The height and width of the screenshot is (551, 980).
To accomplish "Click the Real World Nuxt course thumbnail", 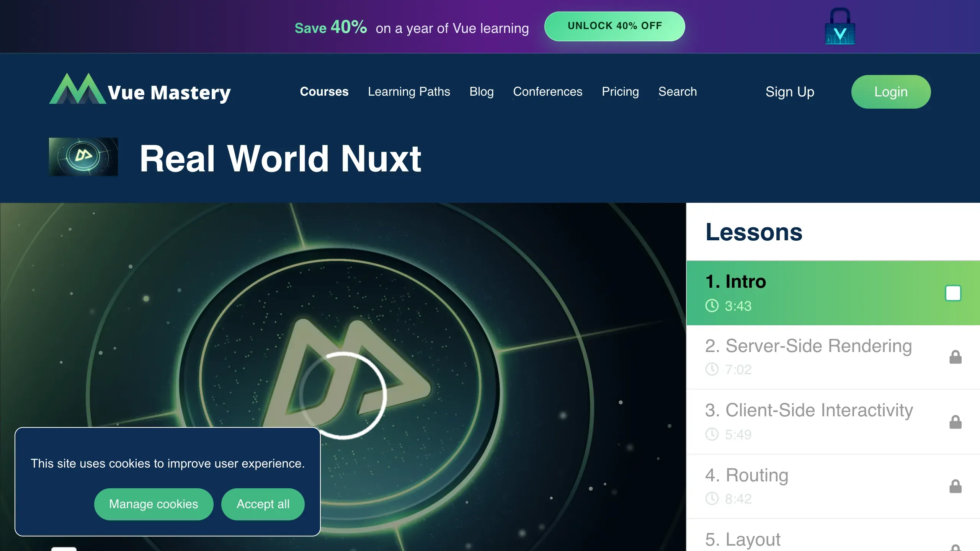I will [x=83, y=156].
